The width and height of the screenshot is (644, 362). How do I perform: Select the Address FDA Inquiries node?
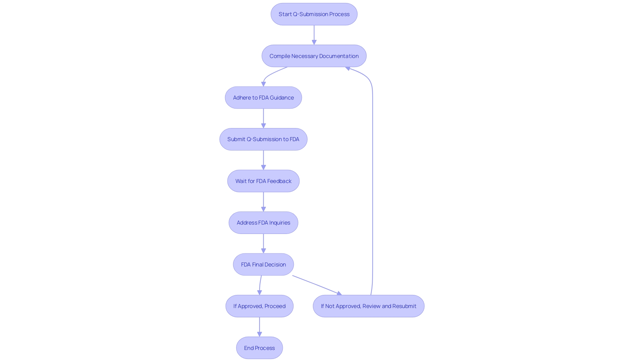coord(263,222)
